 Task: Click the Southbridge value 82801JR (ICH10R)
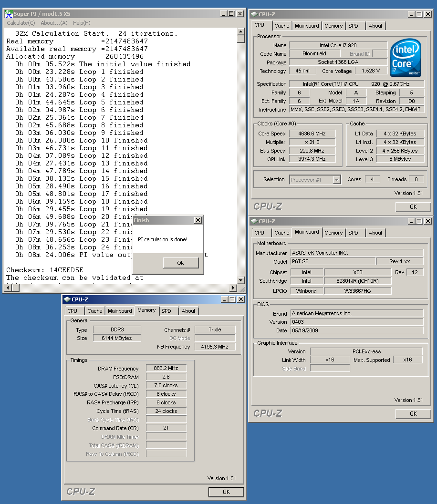[x=358, y=281]
